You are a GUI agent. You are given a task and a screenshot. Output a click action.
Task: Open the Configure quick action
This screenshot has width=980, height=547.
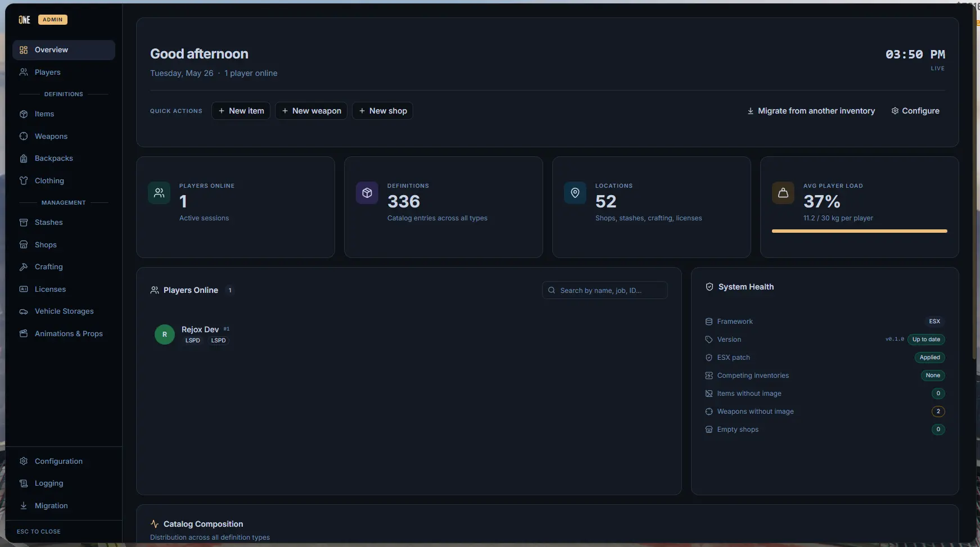(915, 111)
